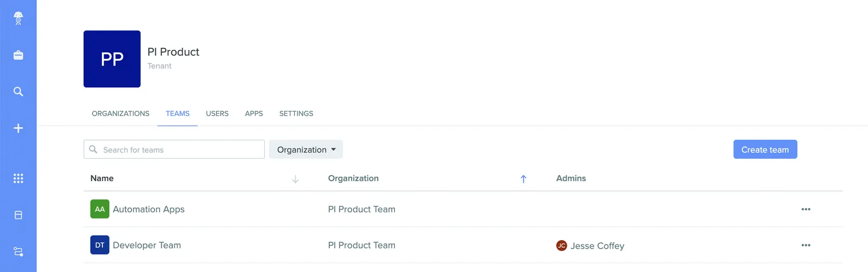
Task: Go to the APPS tab
Action: (254, 114)
